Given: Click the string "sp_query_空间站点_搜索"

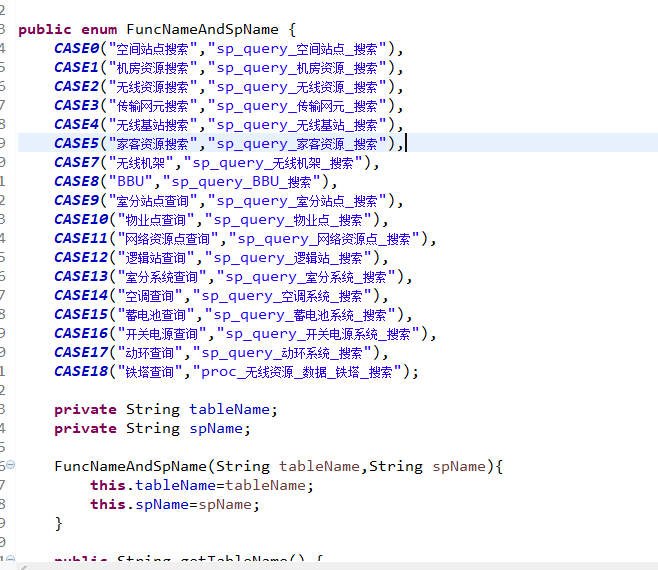Looking at the screenshot, I should point(297,49).
